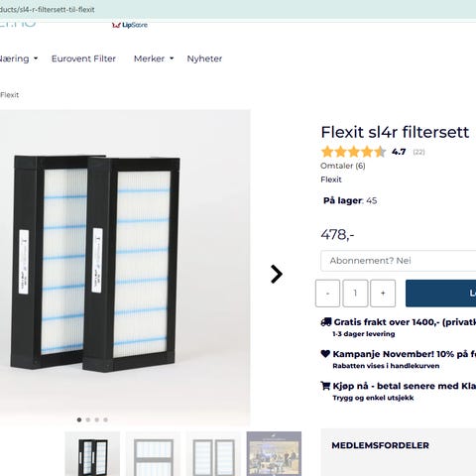Open the Nyheter menu item

204,59
